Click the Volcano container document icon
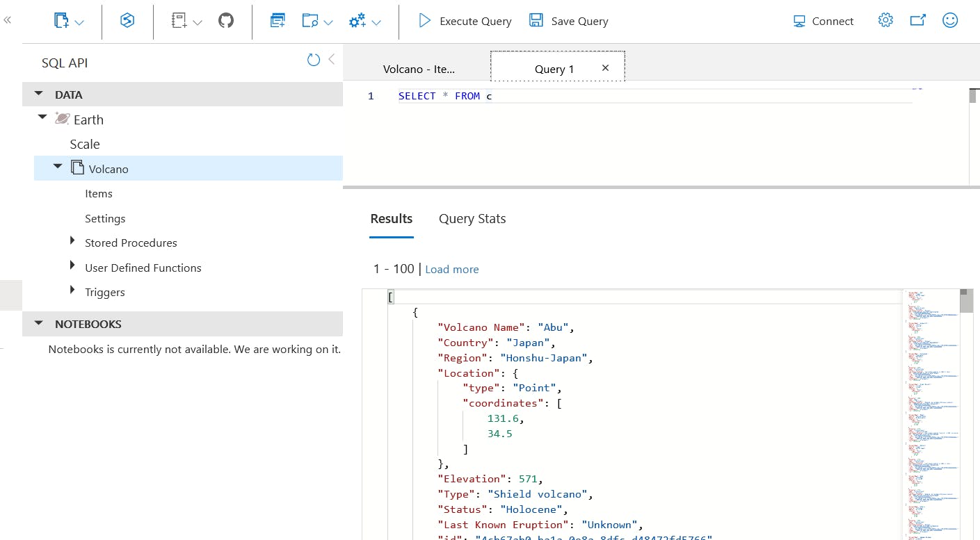980x540 pixels. coord(77,167)
